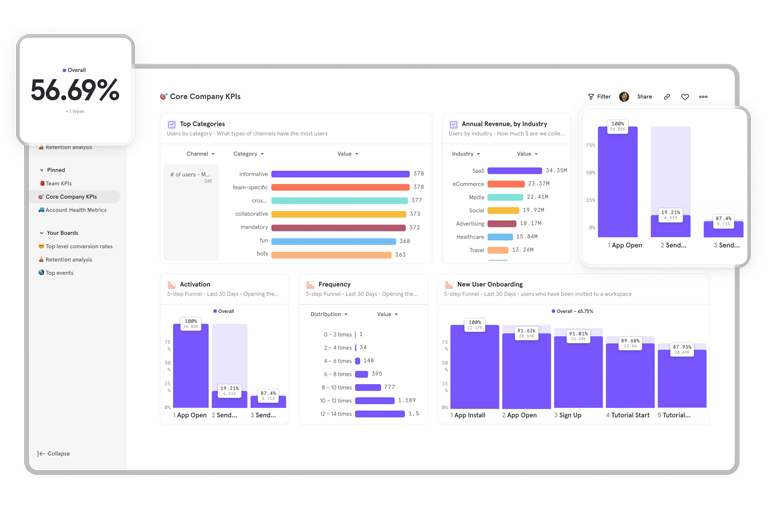Open the Category column dropdown

point(249,154)
